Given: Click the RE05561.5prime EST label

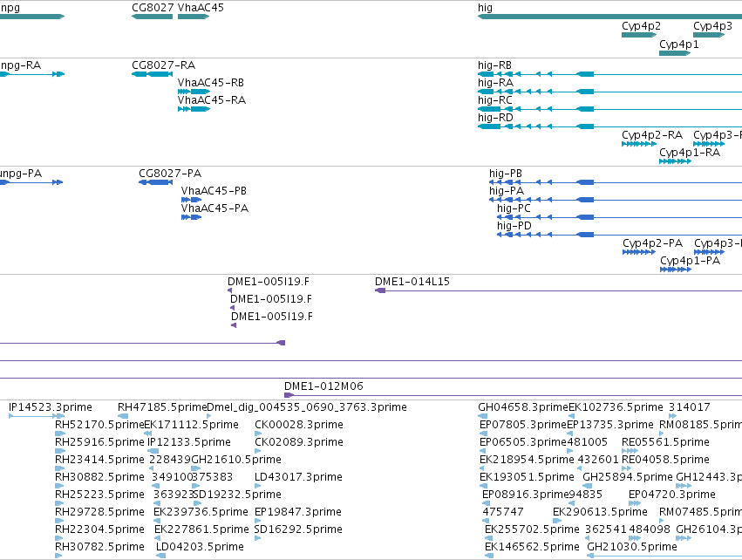Looking at the screenshot, I should (665, 442).
